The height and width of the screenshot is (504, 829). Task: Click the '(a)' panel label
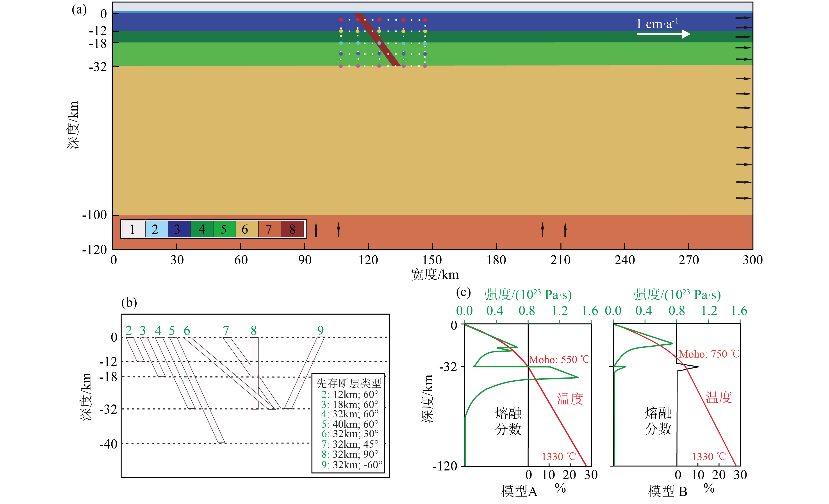pyautogui.click(x=79, y=9)
